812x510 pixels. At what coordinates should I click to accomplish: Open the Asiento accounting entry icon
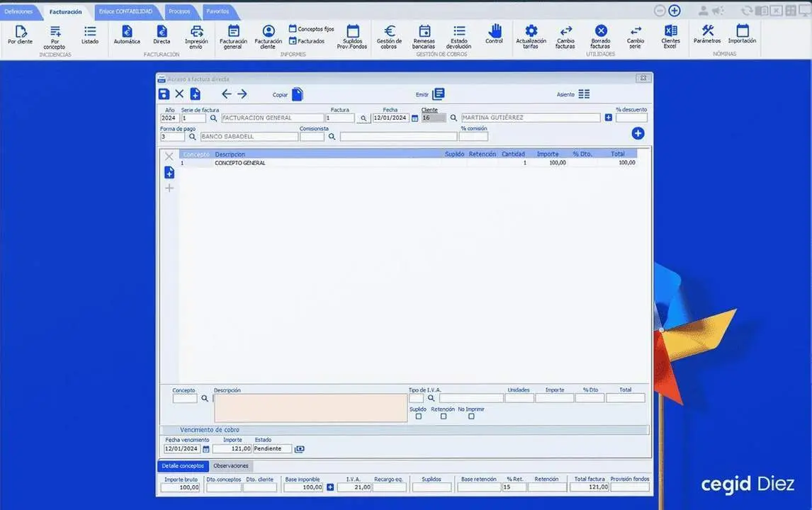pos(584,93)
